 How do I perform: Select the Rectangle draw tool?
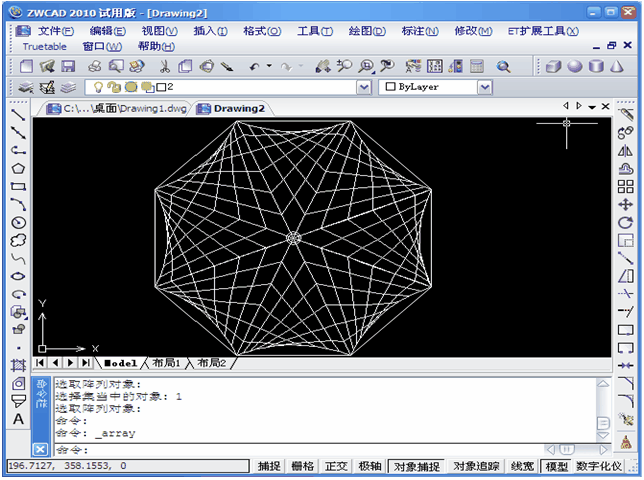[x=18, y=186]
